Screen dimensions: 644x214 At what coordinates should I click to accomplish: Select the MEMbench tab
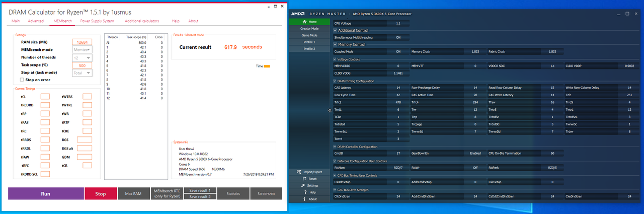(x=62, y=21)
